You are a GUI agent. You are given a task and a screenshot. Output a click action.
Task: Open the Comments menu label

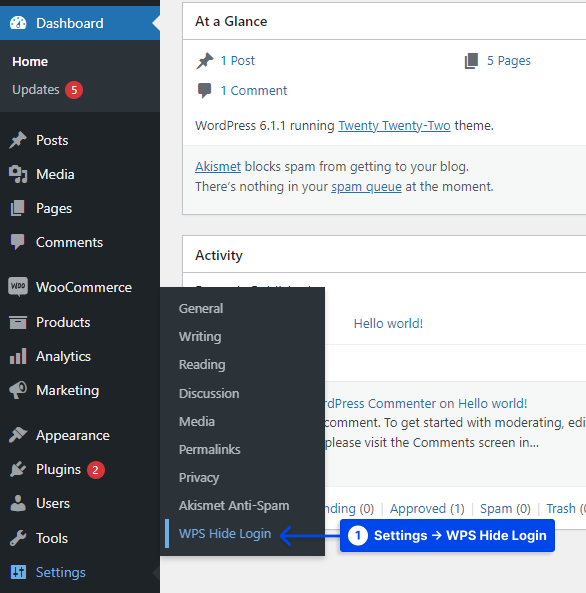pos(69,242)
